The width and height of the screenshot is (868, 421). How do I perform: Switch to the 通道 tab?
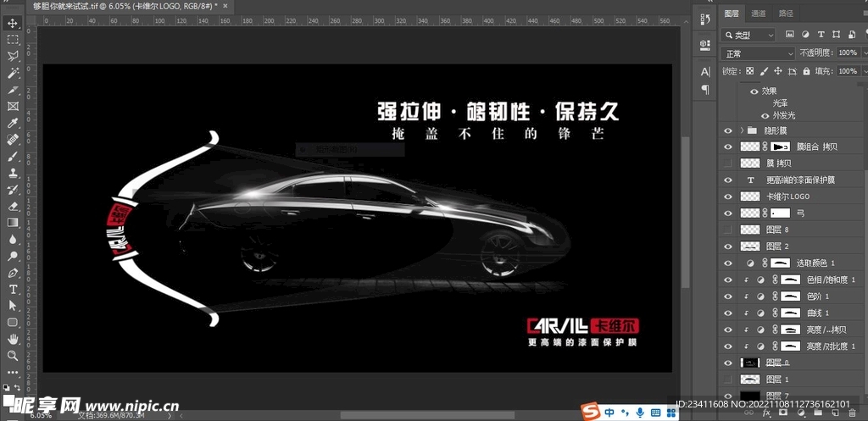[759, 13]
